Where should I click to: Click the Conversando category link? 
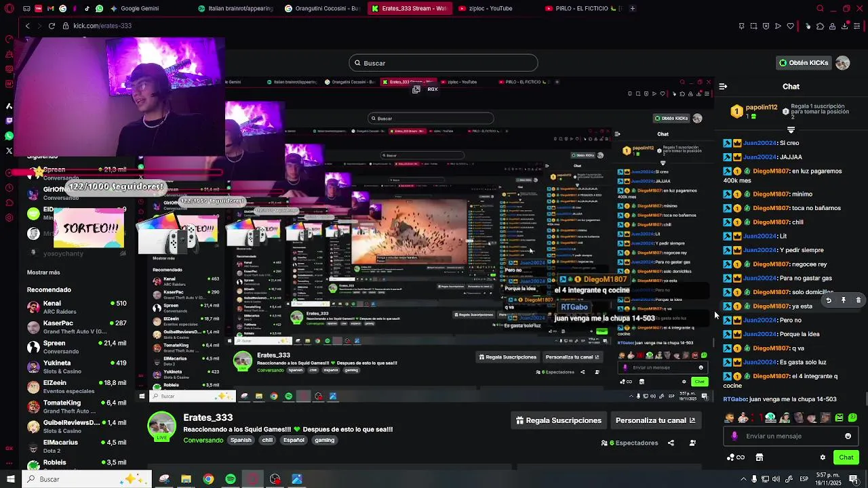point(203,440)
